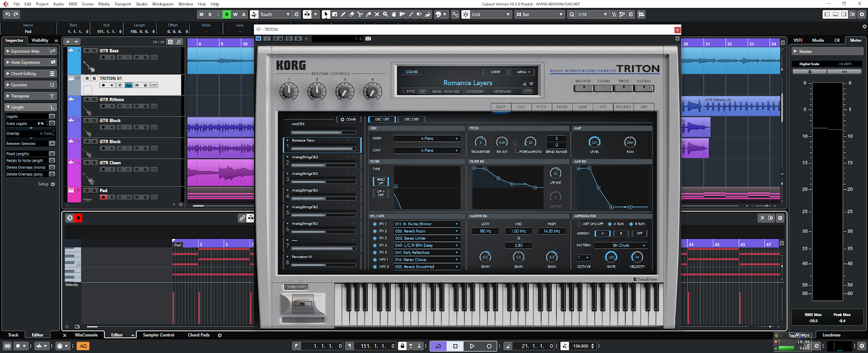Open the Studio menu
868x353 pixels.
(x=141, y=4)
